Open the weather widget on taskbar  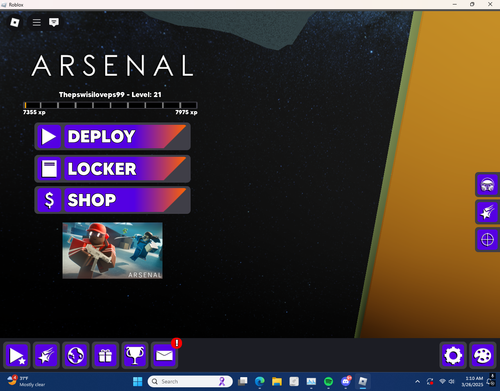27,381
